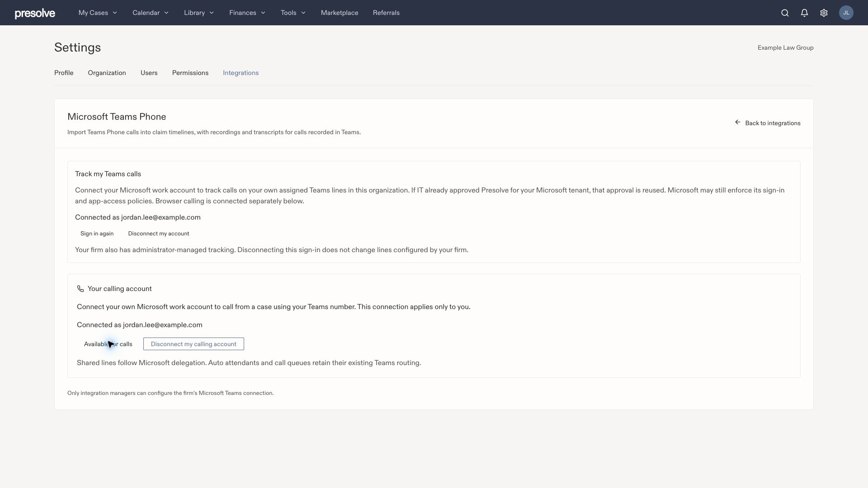Click Disconnect my calling account button
Viewport: 868px width, 488px height.
193,344
